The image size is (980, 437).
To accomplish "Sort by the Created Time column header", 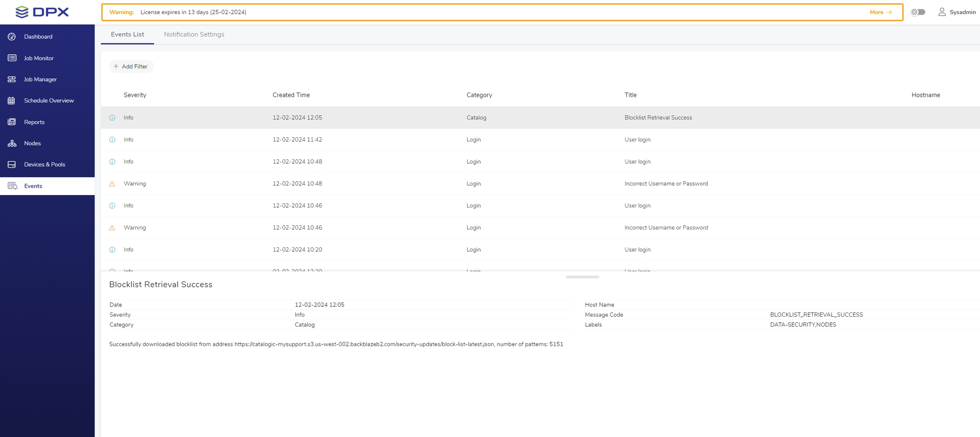I will 291,95.
